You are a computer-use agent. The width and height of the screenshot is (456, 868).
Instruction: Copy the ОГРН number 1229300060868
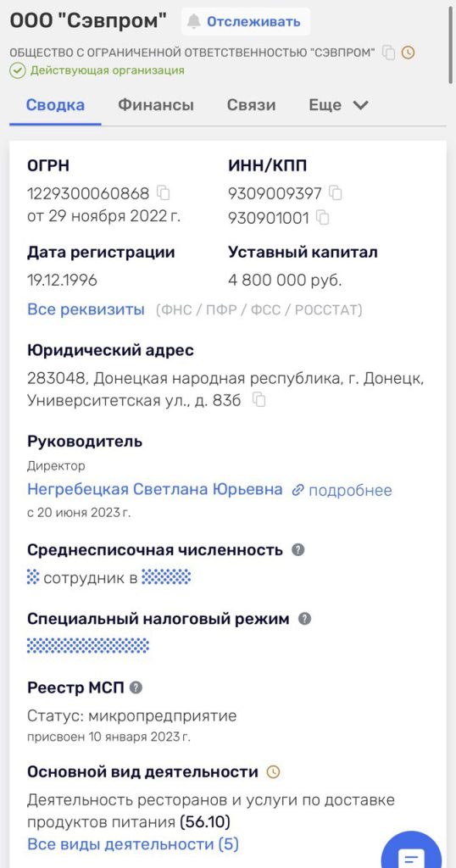164,192
